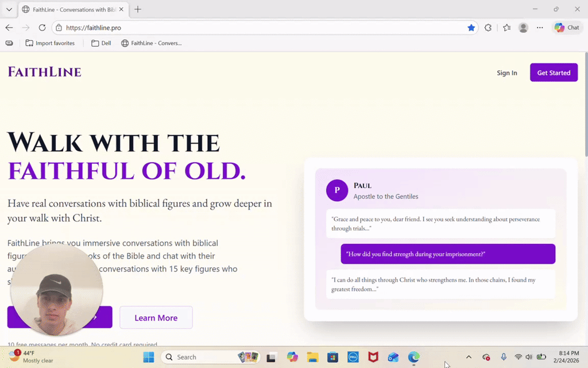Go back to the previous page
The height and width of the screenshot is (368, 588).
pos(9,28)
